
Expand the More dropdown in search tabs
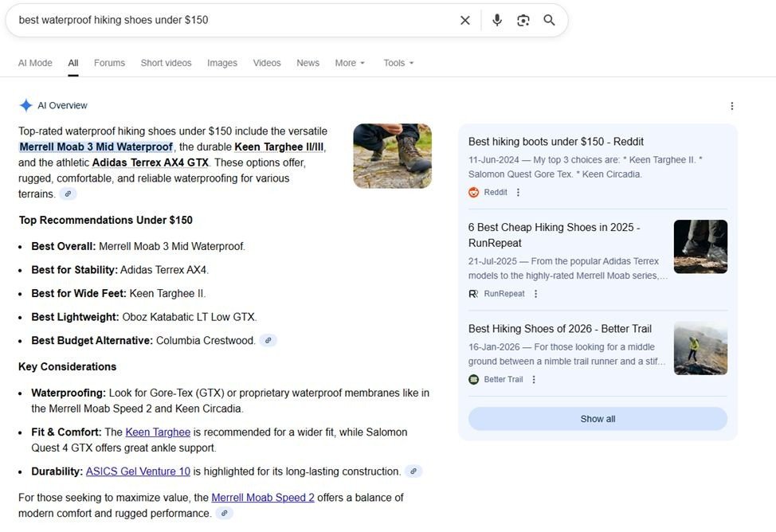(x=350, y=63)
